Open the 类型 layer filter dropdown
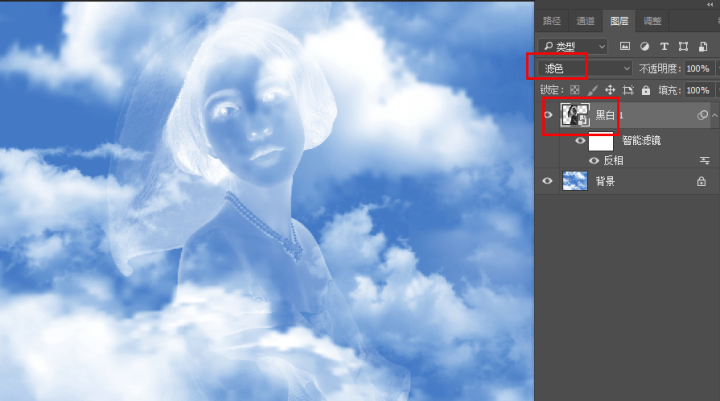 (572, 46)
